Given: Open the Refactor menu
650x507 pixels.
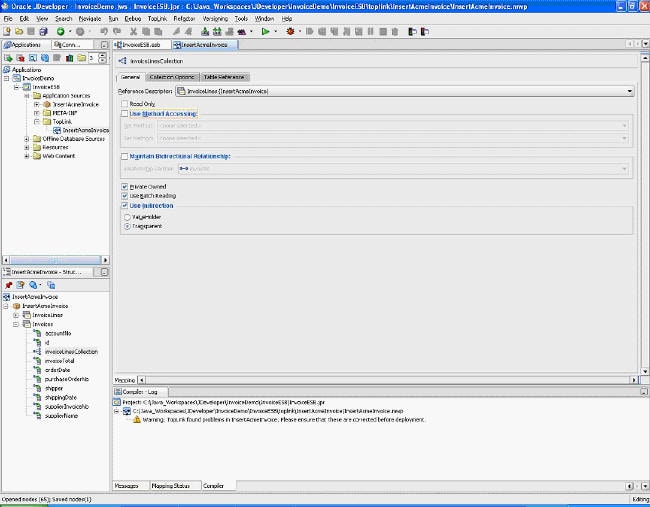Looking at the screenshot, I should pyautogui.click(x=184, y=19).
